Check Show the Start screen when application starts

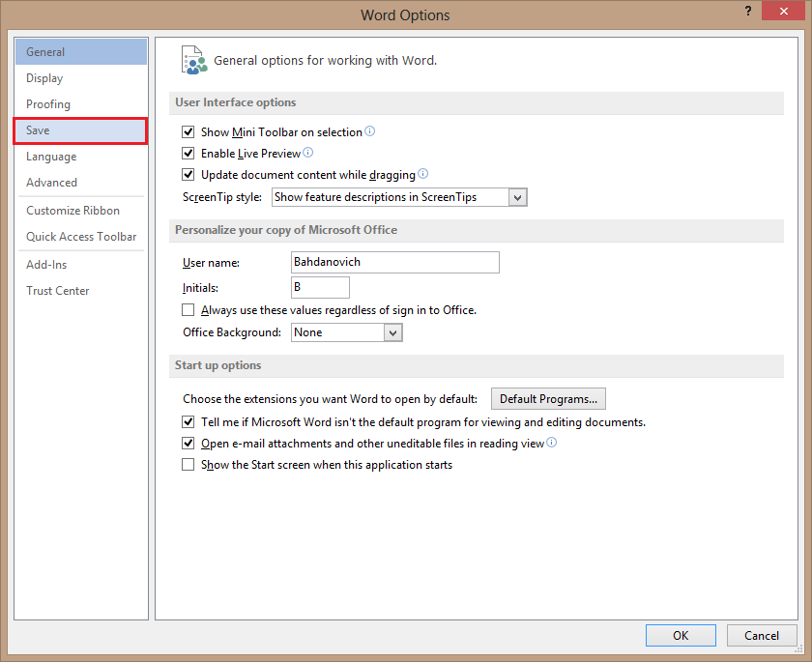pos(188,464)
